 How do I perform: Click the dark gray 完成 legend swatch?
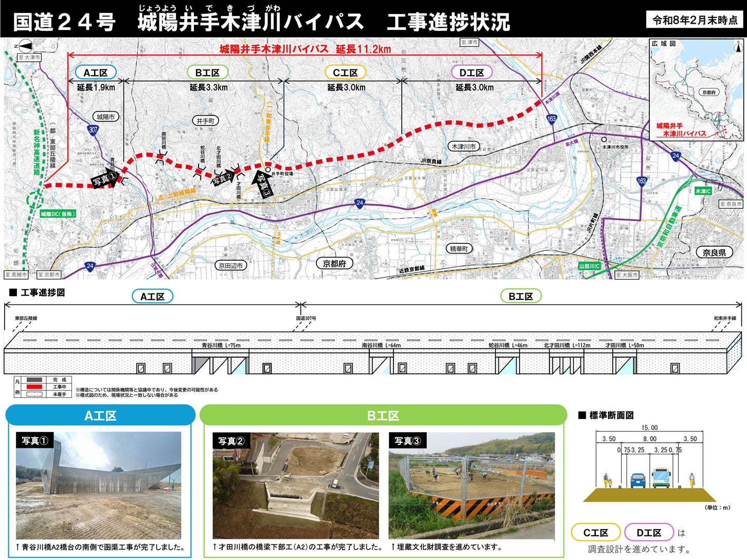coord(34,380)
